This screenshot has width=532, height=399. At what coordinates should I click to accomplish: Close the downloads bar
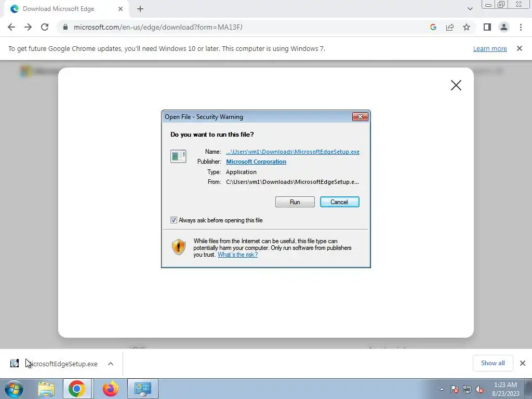pyautogui.click(x=523, y=363)
